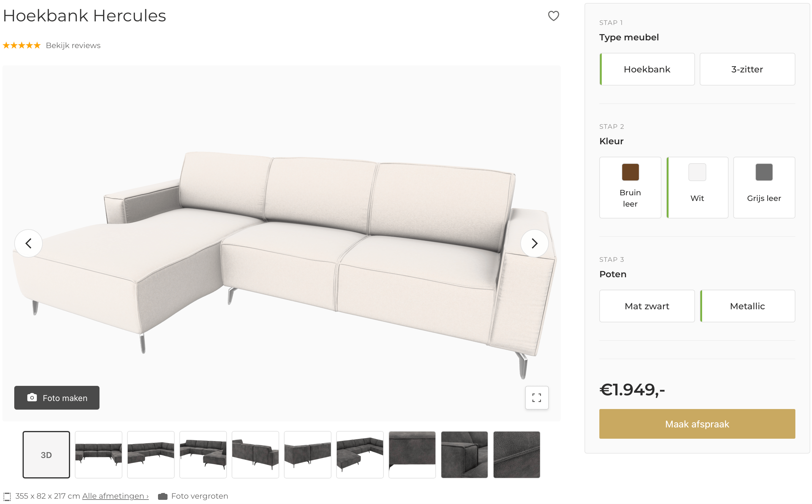Click the camera icon in Foto maken button
This screenshot has height=504, width=812.
click(x=32, y=397)
